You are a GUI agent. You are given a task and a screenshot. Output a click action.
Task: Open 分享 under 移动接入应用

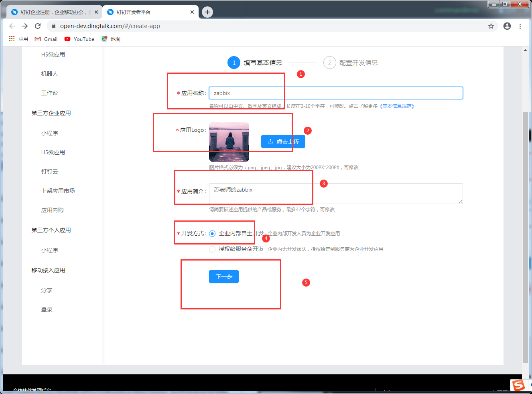click(x=47, y=290)
